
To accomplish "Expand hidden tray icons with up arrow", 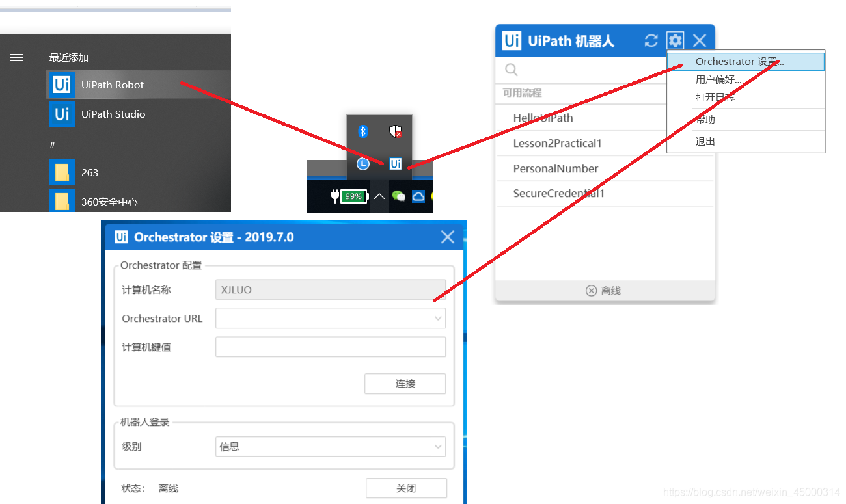I will (379, 196).
